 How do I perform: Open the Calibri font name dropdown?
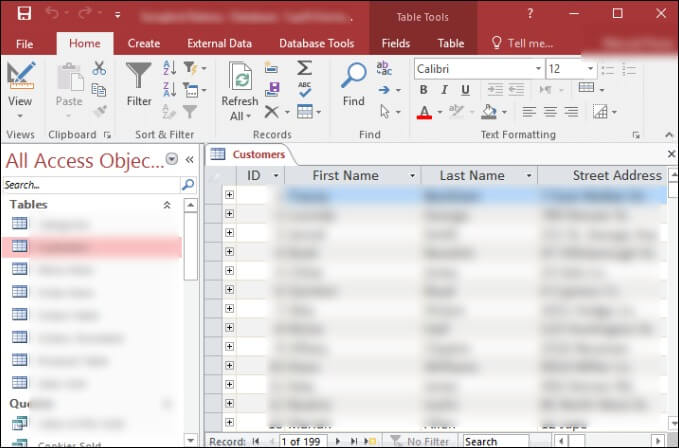click(535, 69)
